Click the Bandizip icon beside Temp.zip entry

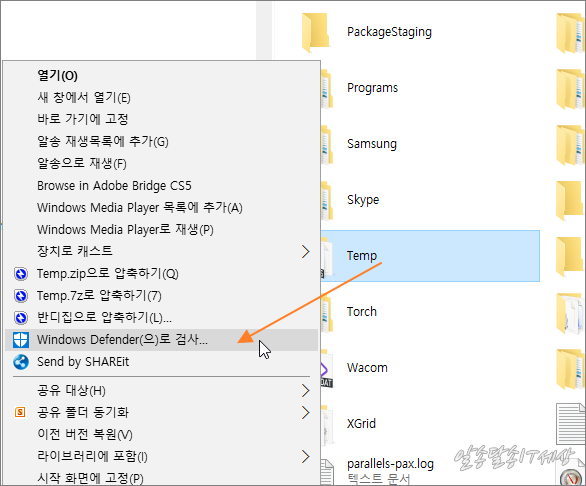coord(21,274)
